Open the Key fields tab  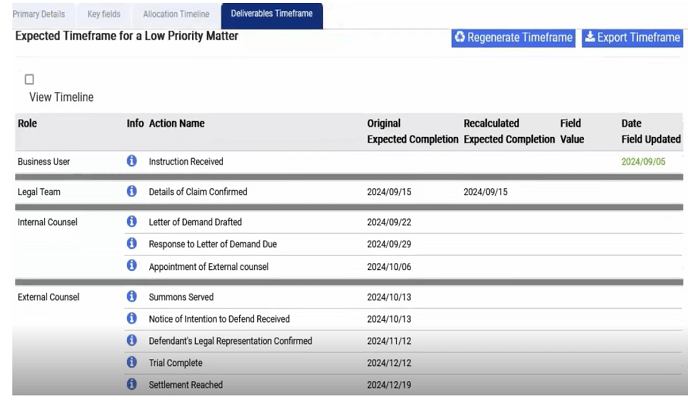pyautogui.click(x=104, y=14)
